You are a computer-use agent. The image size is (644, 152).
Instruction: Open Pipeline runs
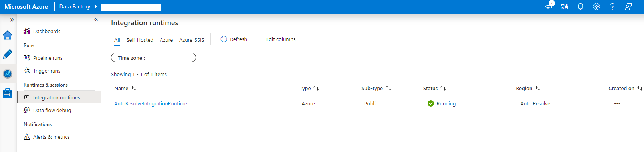pos(48,58)
